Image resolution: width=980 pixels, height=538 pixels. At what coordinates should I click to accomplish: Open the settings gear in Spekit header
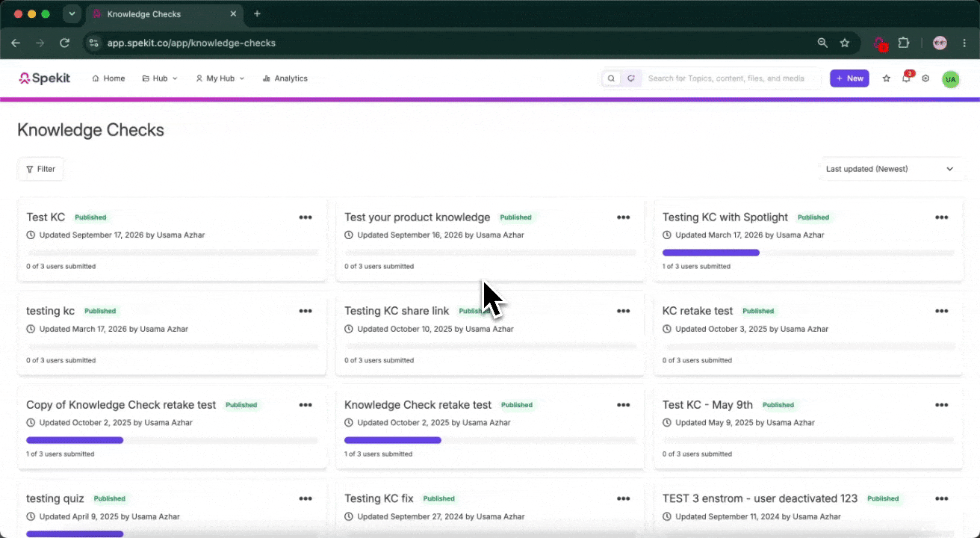point(926,78)
